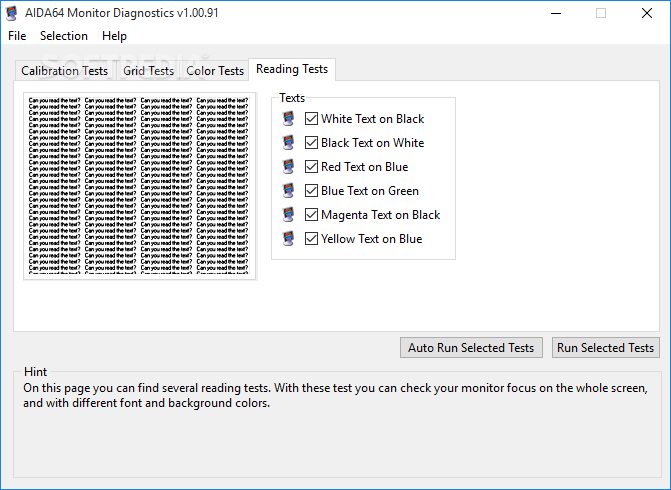Image resolution: width=671 pixels, height=490 pixels.
Task: Select the Yellow Text on Blue label
Action: 371,238
